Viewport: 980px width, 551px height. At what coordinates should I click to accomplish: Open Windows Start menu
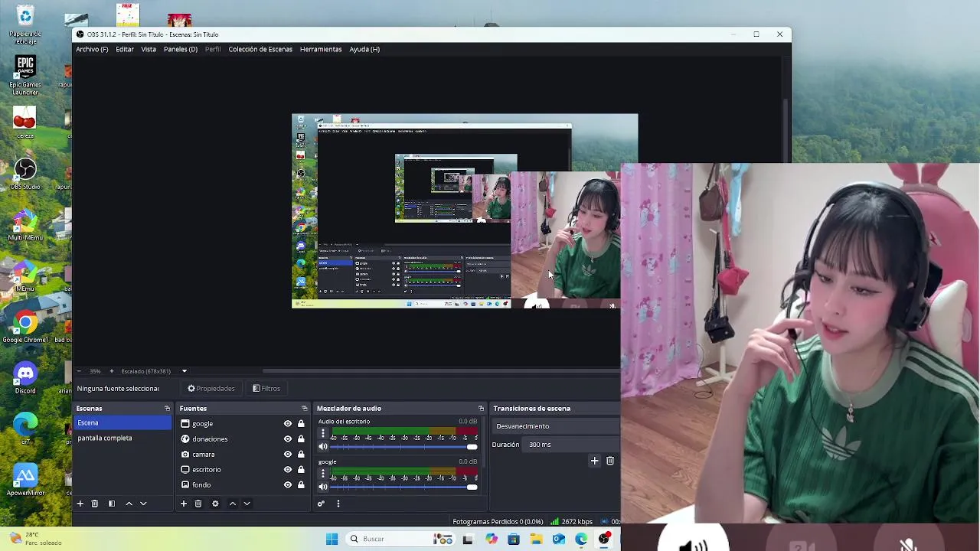332,539
